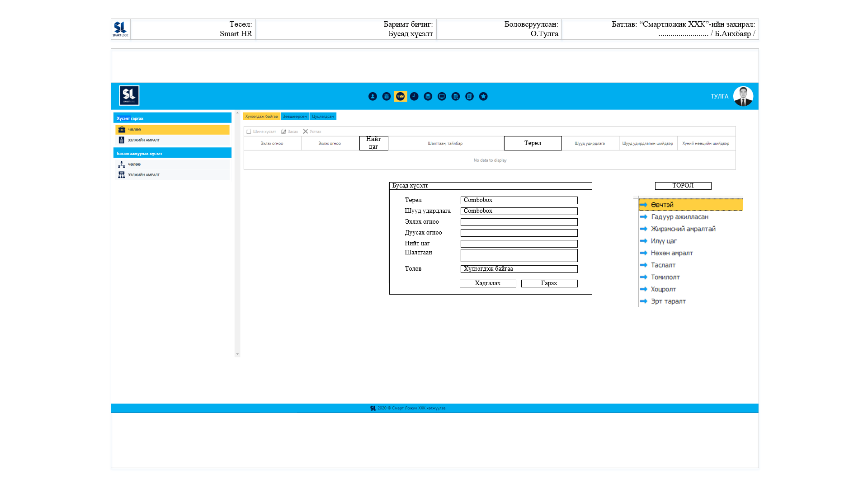Screen dimensions: 868x488
Task: Select Өвчтэй in the ТӨРӨЛ list
Action: point(690,205)
